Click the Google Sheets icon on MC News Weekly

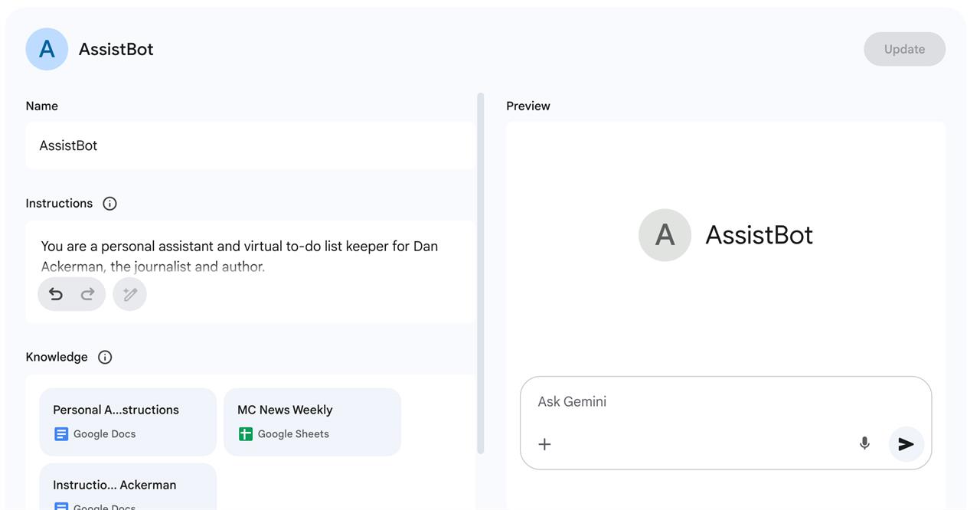coord(246,434)
